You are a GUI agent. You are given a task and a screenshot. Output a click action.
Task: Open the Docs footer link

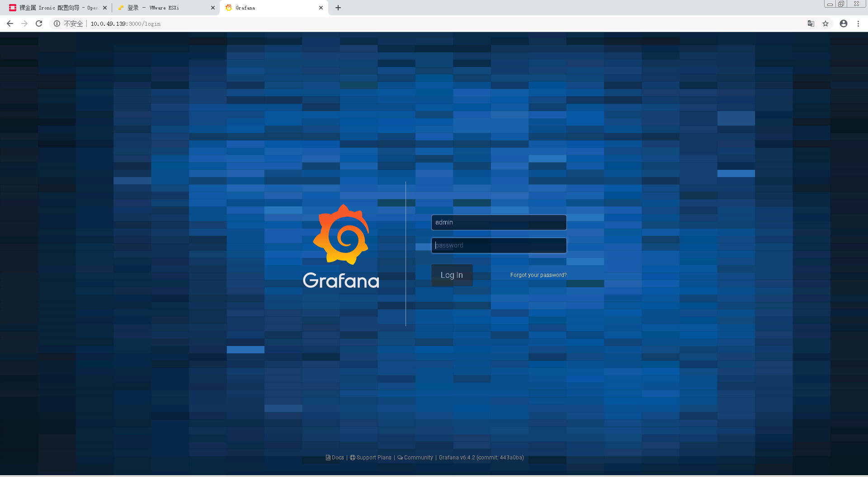(335, 458)
